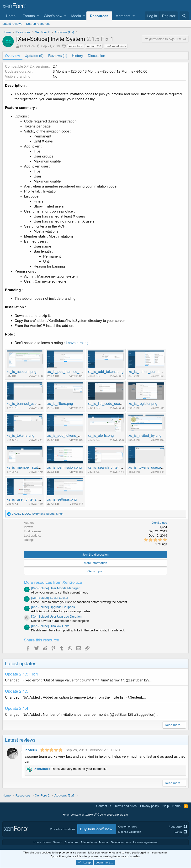Open the xs_is_settings.png thumbnail
The height and width of the screenshot is (868, 191).
[x=65, y=487]
